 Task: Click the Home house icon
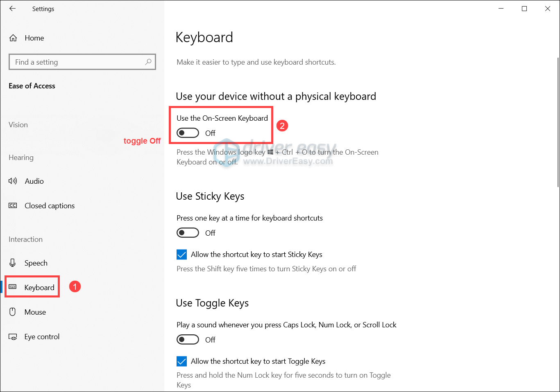[x=13, y=38]
